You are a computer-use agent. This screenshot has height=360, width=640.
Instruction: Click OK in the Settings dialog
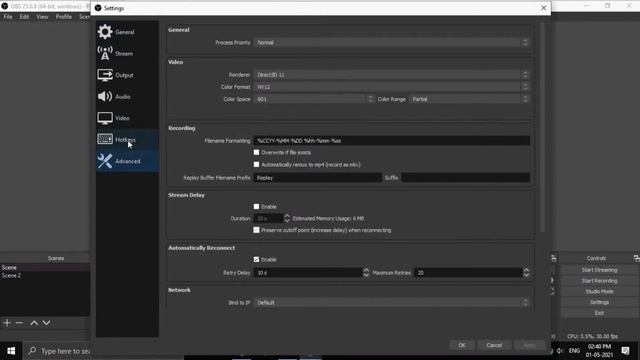tap(462, 345)
